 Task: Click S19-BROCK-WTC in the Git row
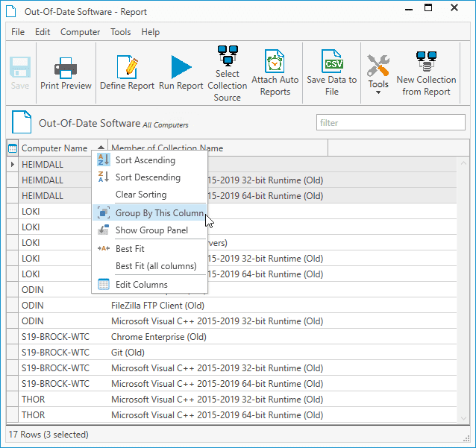click(x=55, y=353)
